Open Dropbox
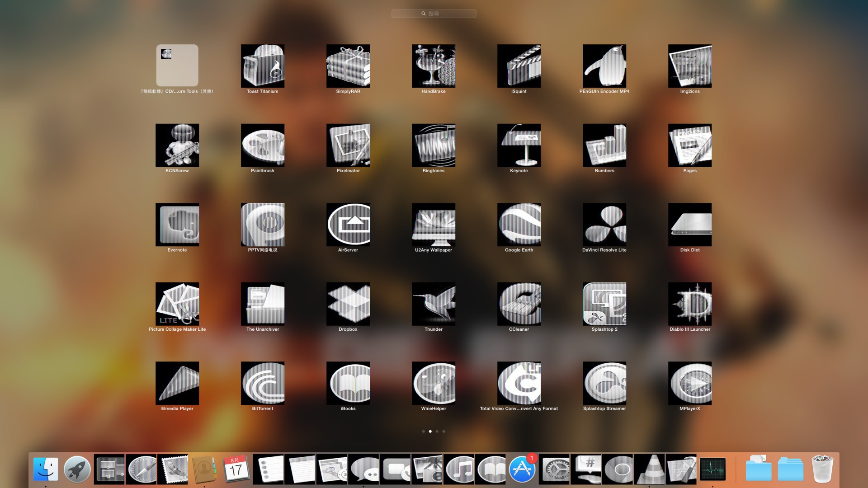Viewport: 868px width, 488px height. tap(348, 304)
